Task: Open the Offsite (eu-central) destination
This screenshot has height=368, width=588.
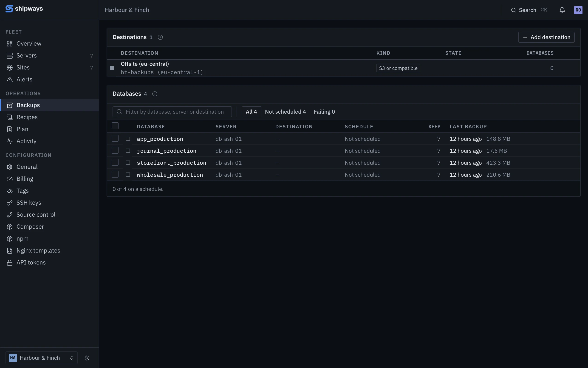Action: (x=145, y=64)
